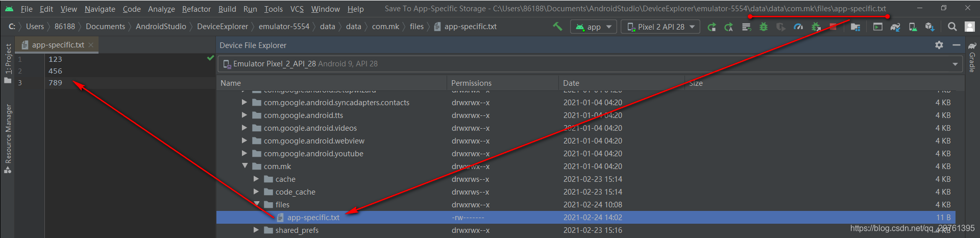This screenshot has width=980, height=238.
Task: Close the app-specific.txt editor tab
Action: [91, 45]
